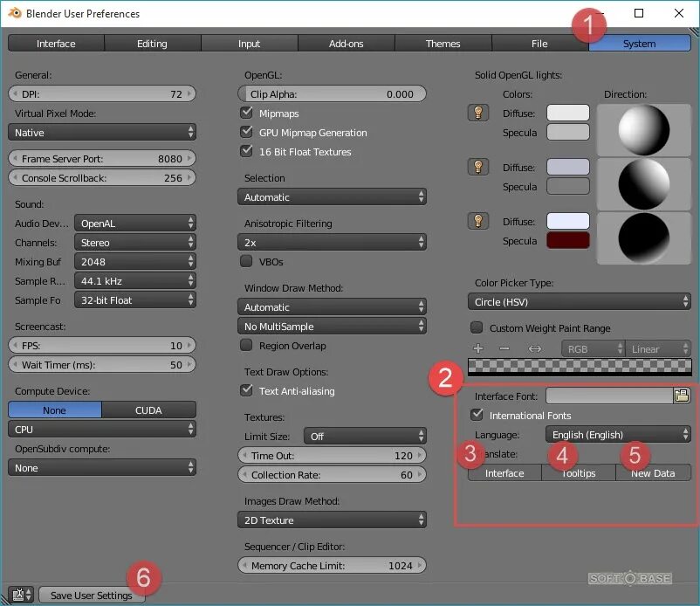Increase DPI value with right arrow
This screenshot has height=606, width=700.
[x=189, y=93]
